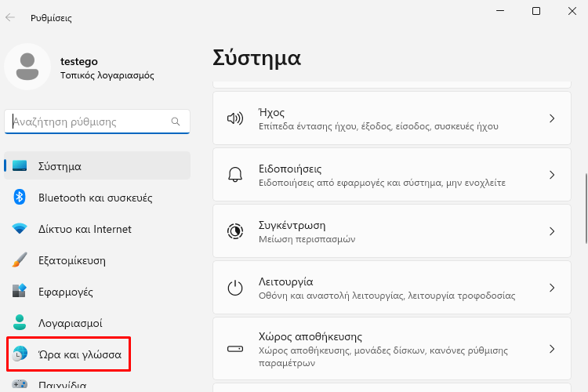Image resolution: width=588 pixels, height=392 pixels.
Task: Click the Λειτουργία power icon
Action: pos(235,288)
